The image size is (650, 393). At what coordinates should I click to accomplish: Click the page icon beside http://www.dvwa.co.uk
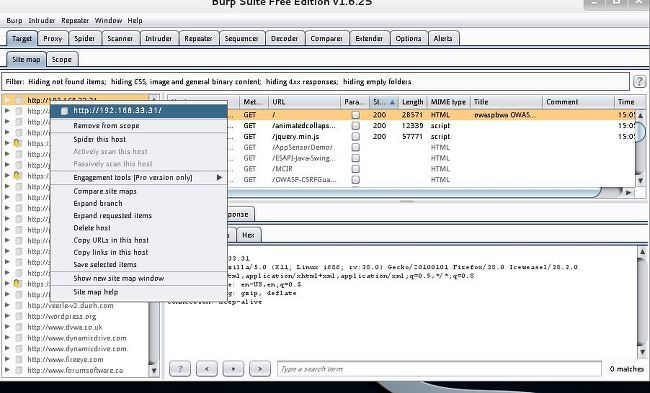point(19,327)
